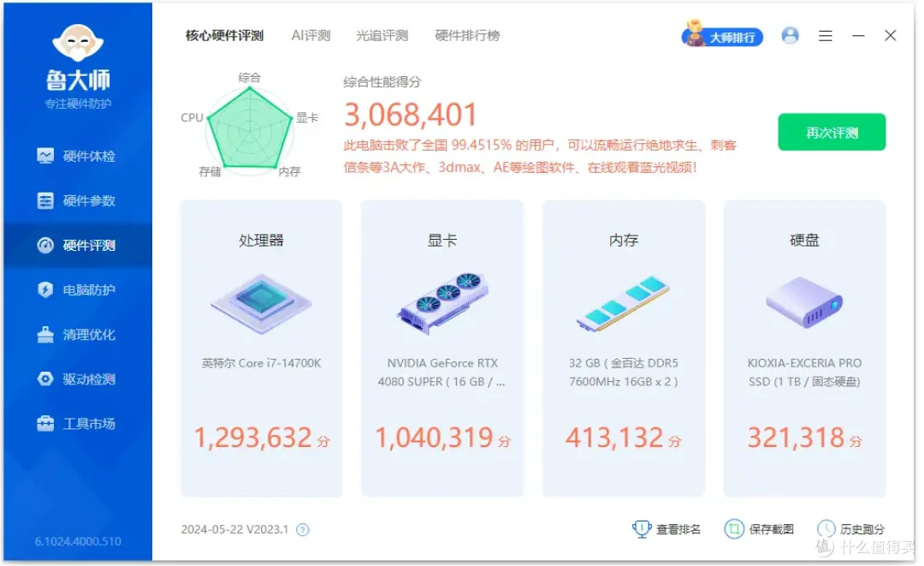Switch to the 核心硬件评测 tab
This screenshot has width=924, height=566.
pyautogui.click(x=224, y=36)
